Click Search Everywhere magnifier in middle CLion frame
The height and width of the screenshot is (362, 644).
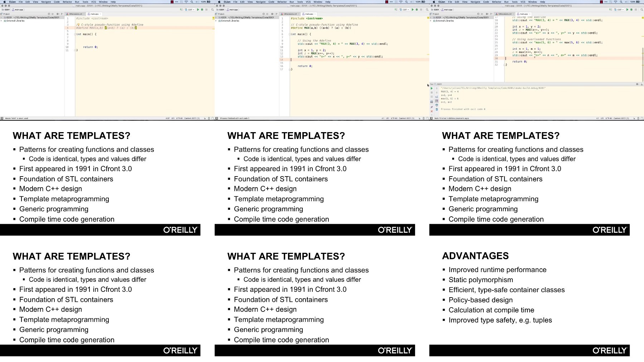tap(427, 10)
